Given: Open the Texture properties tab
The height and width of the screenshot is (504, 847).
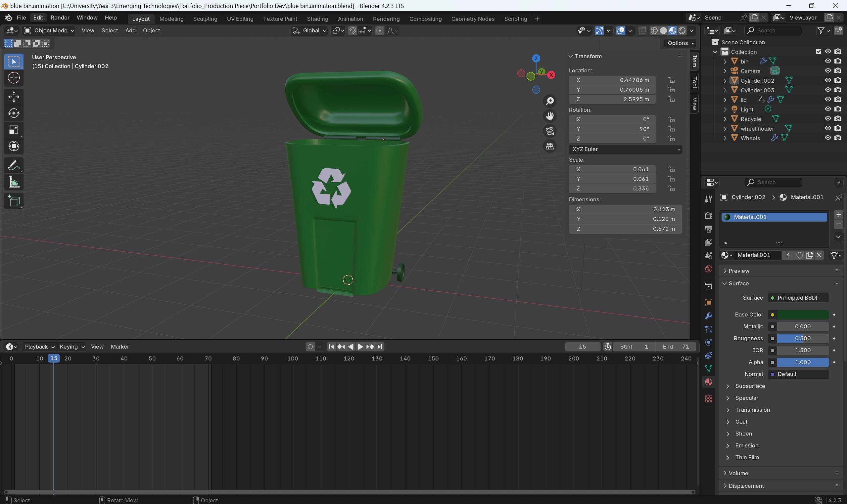Looking at the screenshot, I should coord(709,399).
